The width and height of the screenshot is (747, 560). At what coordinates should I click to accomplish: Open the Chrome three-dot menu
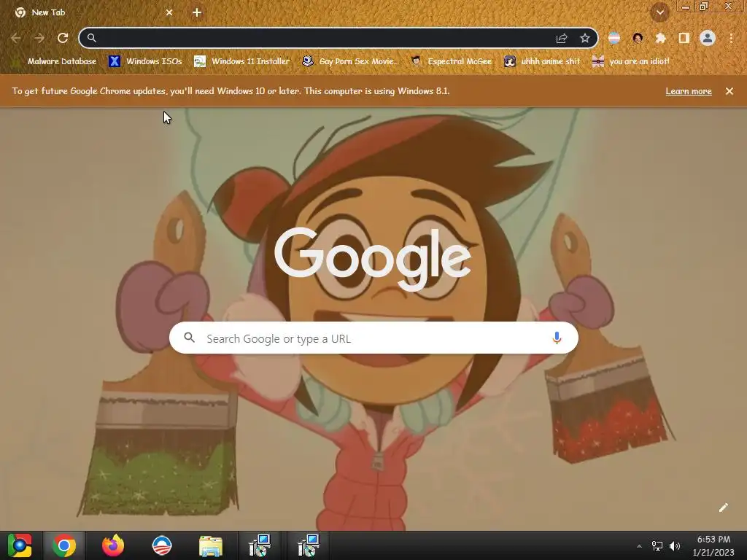click(x=731, y=38)
